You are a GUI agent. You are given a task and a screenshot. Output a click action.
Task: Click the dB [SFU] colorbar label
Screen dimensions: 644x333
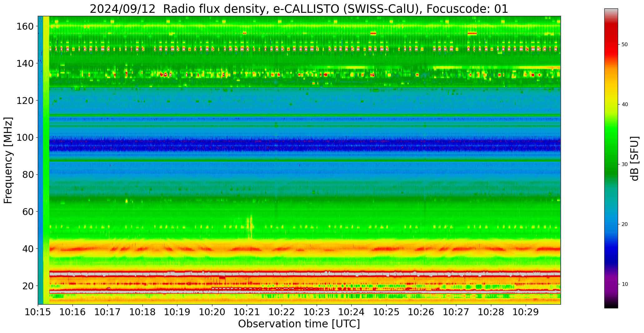[x=635, y=159]
